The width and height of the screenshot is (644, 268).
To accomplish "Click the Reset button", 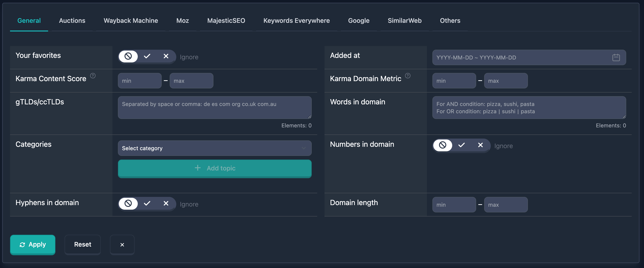I will [83, 245].
